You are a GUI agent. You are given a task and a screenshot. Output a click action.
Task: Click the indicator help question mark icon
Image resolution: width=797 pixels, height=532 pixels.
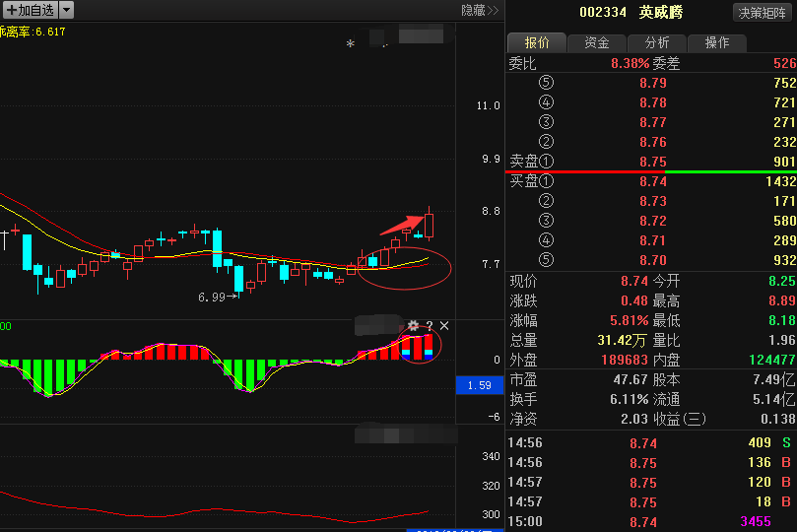coord(430,326)
